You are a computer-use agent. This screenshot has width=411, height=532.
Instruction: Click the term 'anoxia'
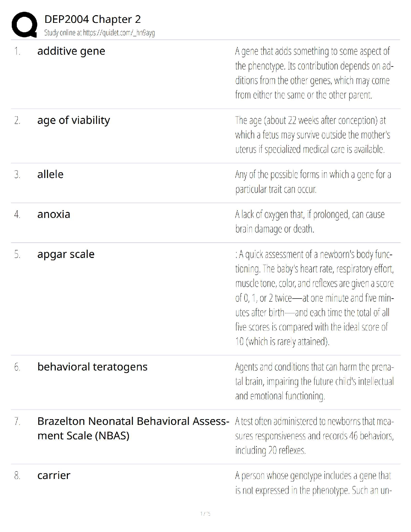(54, 214)
